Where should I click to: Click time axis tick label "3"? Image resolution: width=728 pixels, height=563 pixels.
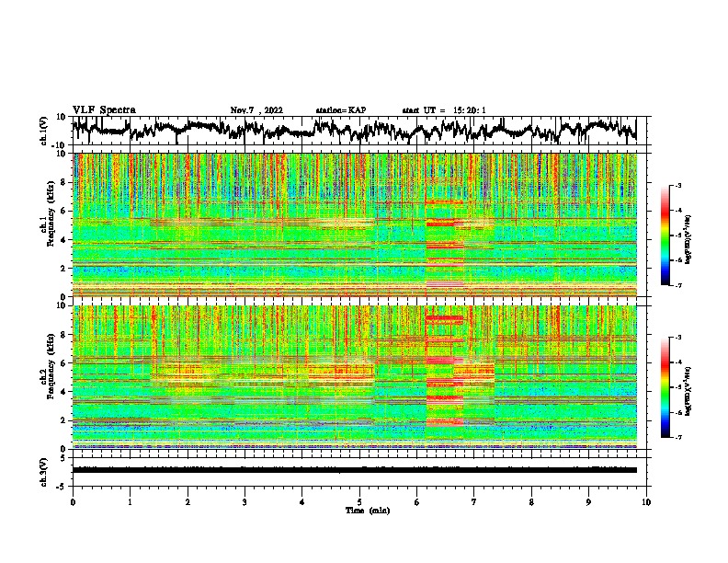click(x=245, y=502)
